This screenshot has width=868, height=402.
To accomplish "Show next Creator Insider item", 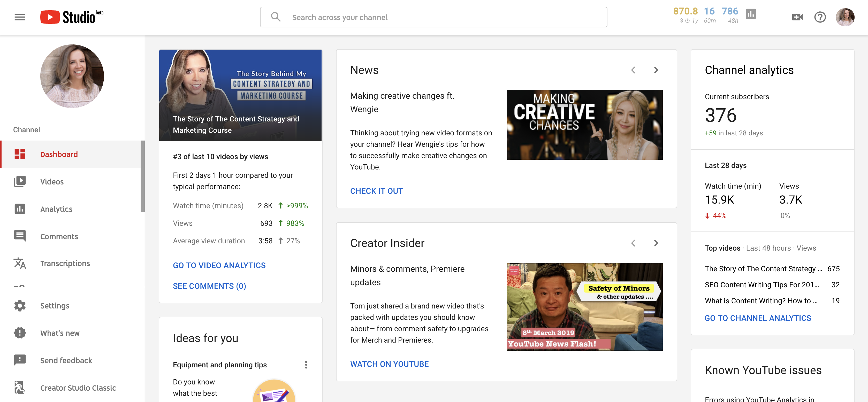I will tap(656, 243).
